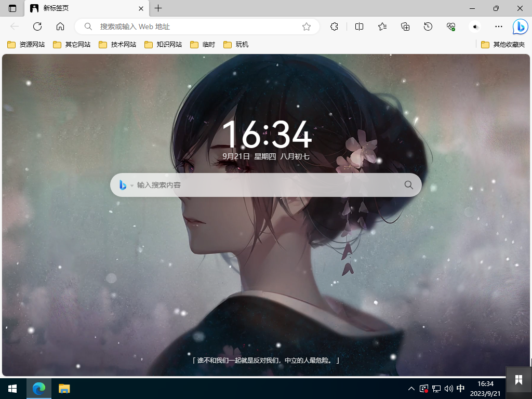Open 其他收藏夹 folder
532x399 pixels.
coord(503,45)
